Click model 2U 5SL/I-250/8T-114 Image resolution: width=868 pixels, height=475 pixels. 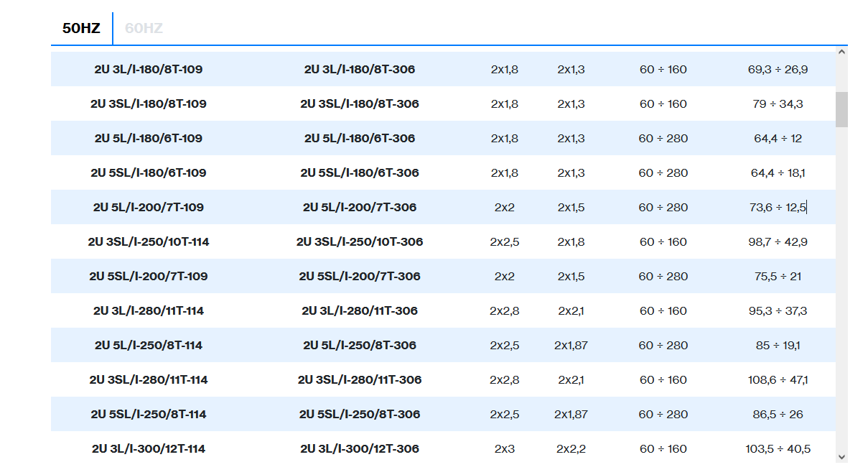(x=149, y=415)
